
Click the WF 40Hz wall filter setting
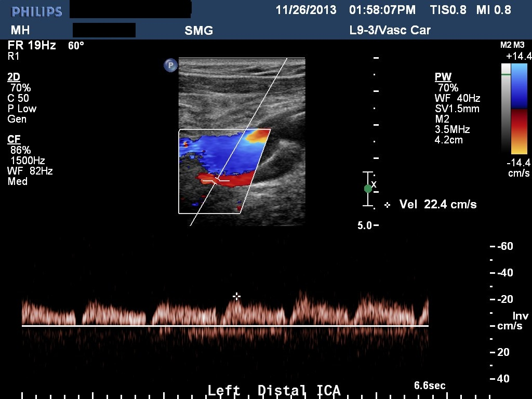[457, 98]
